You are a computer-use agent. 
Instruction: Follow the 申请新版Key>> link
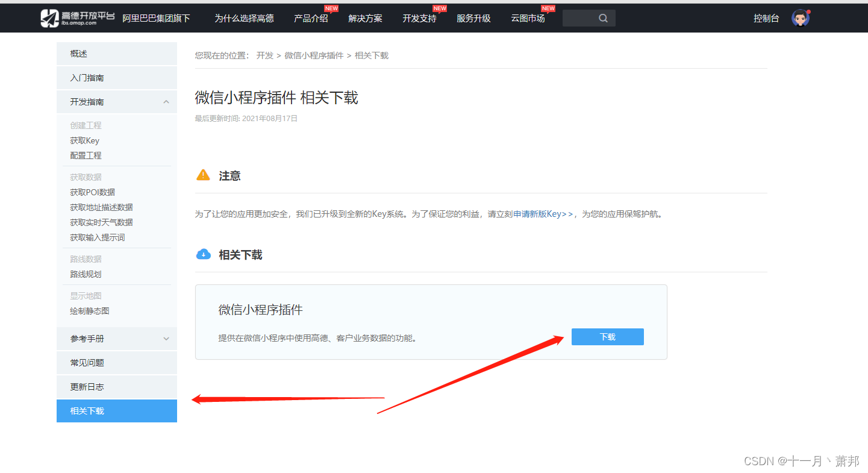pyautogui.click(x=543, y=214)
